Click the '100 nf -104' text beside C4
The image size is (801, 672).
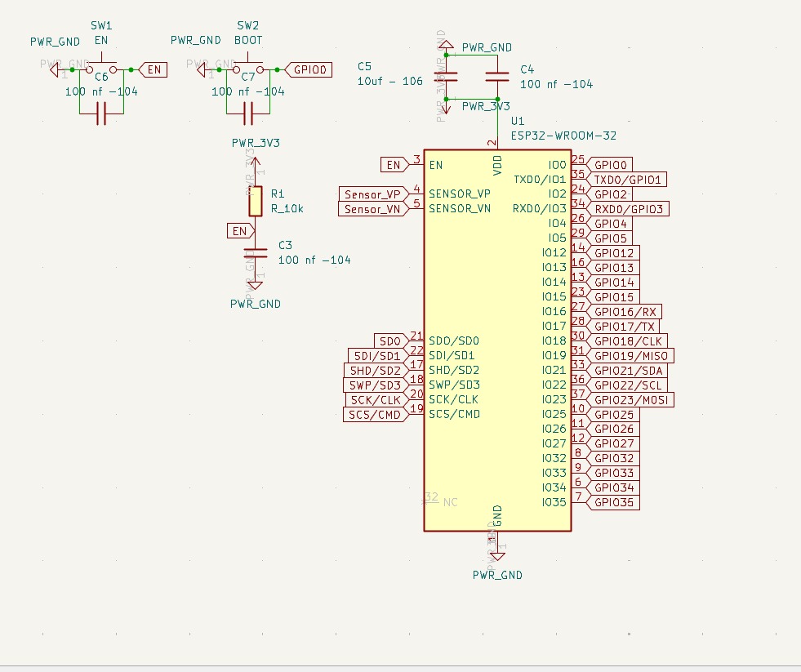click(x=556, y=84)
